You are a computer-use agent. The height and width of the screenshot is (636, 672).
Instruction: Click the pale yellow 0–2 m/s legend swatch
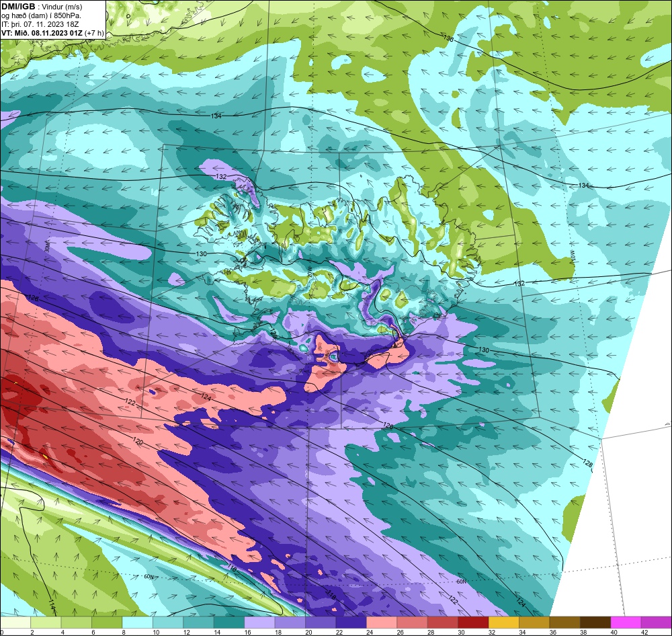(x=16, y=623)
